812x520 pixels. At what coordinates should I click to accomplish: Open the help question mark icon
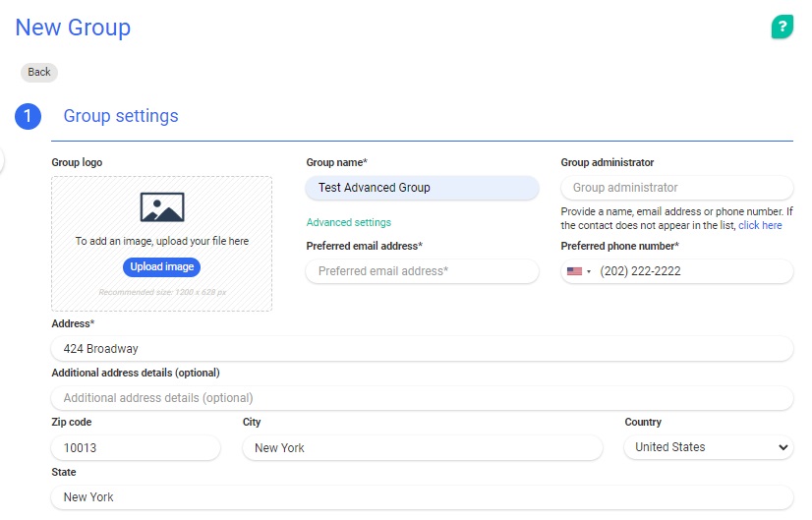782,28
